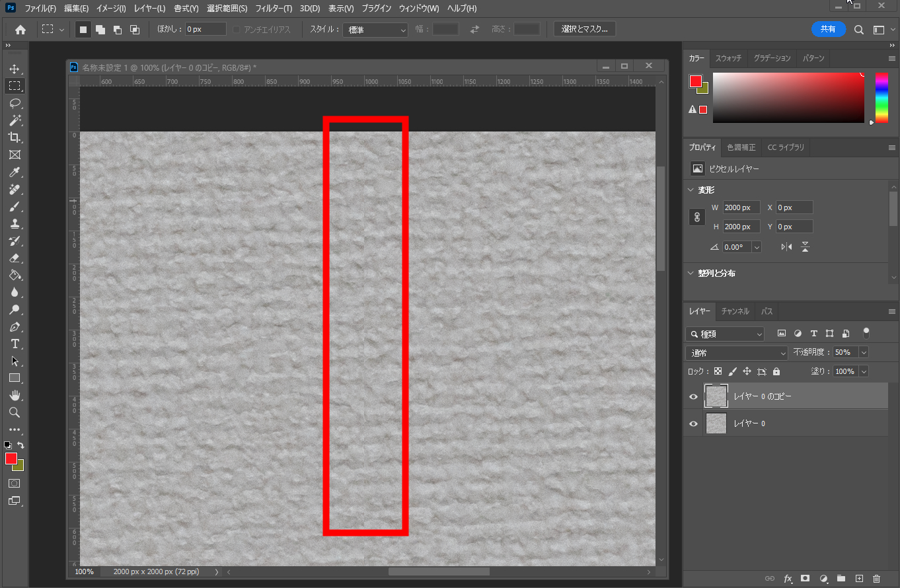Click the 選択とマスク... button
Image resolution: width=900 pixels, height=588 pixels.
pyautogui.click(x=584, y=29)
